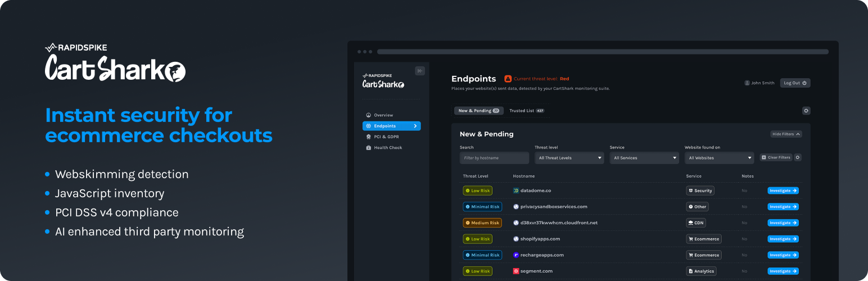Click the Ecommerce tag for shopifyapps.com
This screenshot has height=281, width=868.
704,239
